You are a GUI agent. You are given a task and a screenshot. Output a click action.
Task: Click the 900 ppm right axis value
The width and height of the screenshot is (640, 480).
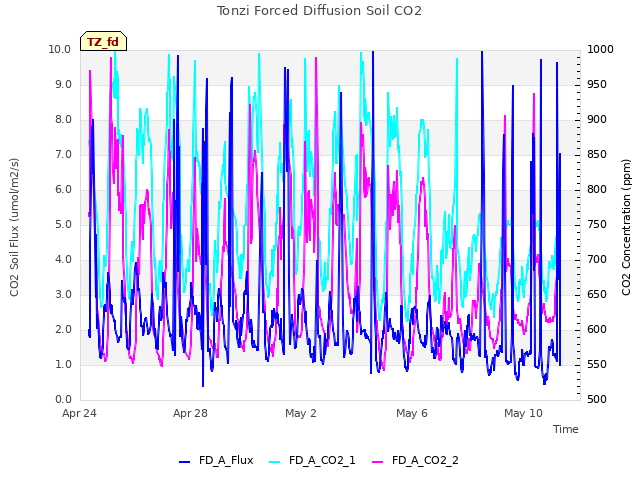click(597, 120)
